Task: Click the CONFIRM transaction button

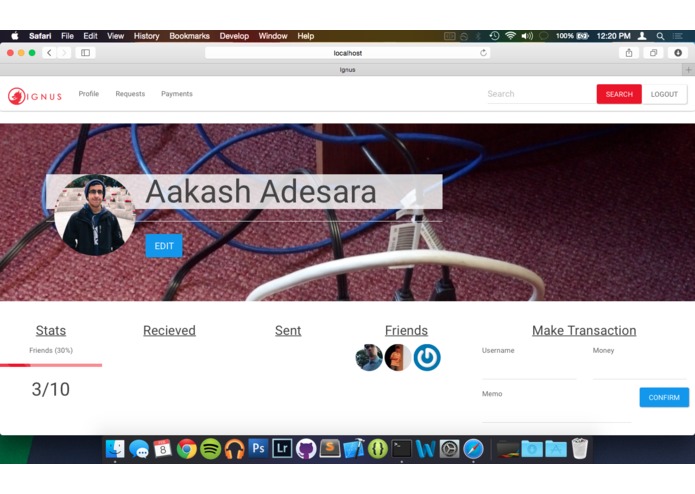Action: point(664,397)
